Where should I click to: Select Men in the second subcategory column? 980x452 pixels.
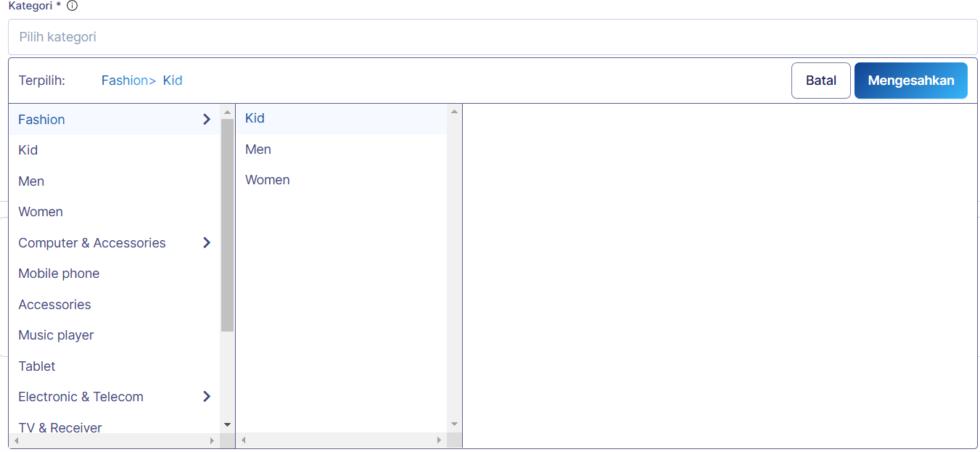(258, 149)
